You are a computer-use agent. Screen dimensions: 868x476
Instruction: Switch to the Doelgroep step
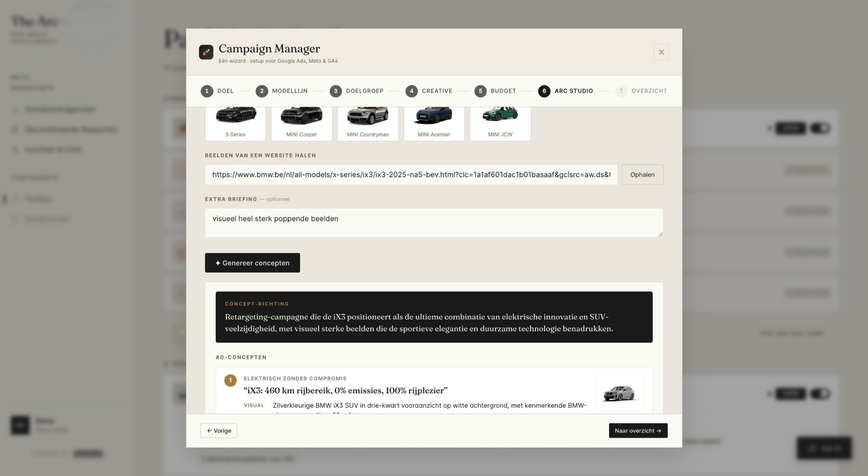tap(357, 91)
